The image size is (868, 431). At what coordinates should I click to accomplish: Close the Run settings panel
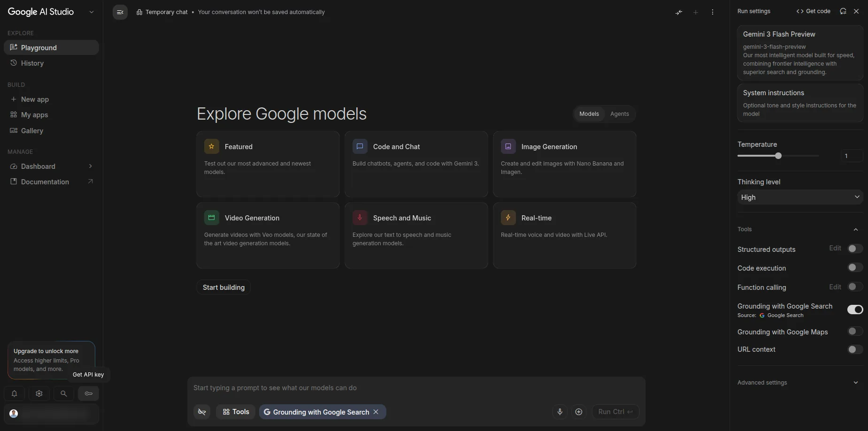(x=856, y=11)
